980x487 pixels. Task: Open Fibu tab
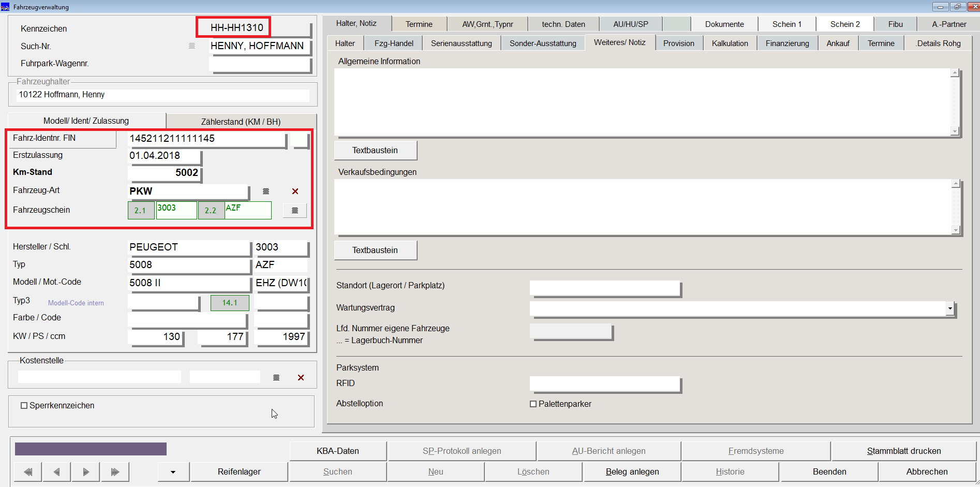896,24
